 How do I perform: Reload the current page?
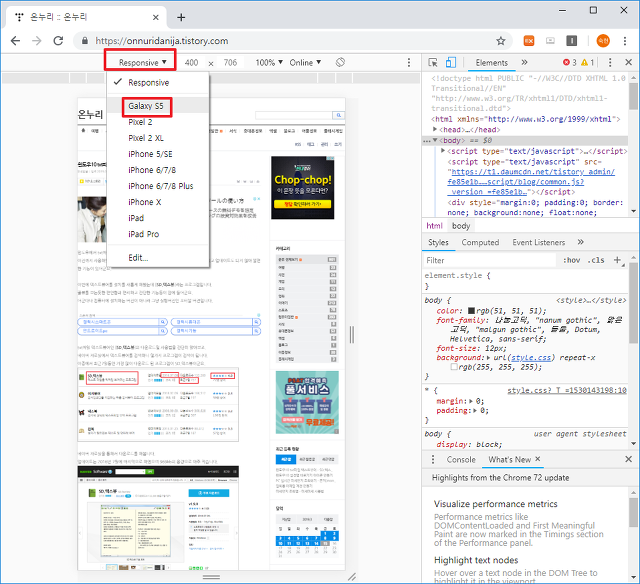(x=58, y=40)
